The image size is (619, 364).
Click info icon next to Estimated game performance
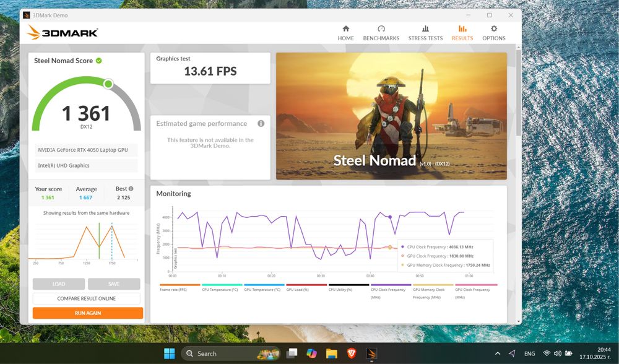click(261, 124)
